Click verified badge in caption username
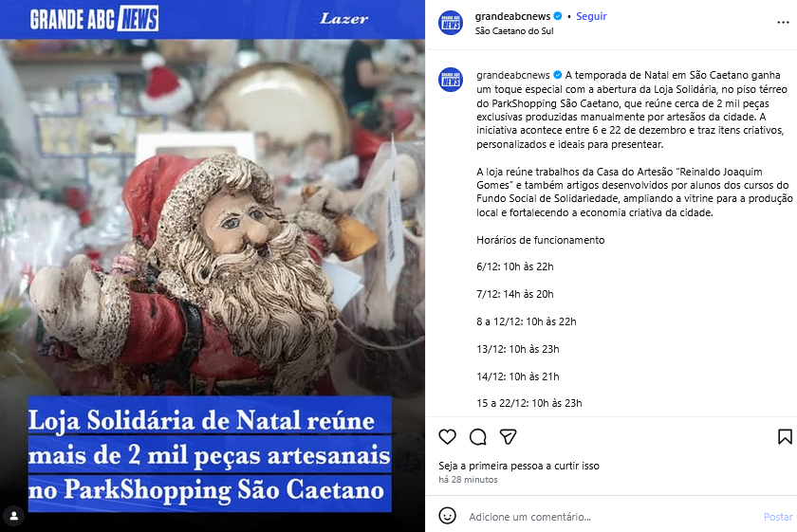 [558, 75]
